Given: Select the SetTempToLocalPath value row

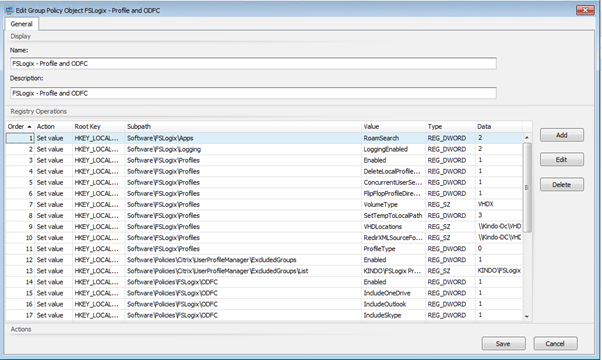Looking at the screenshot, I should tap(264, 216).
